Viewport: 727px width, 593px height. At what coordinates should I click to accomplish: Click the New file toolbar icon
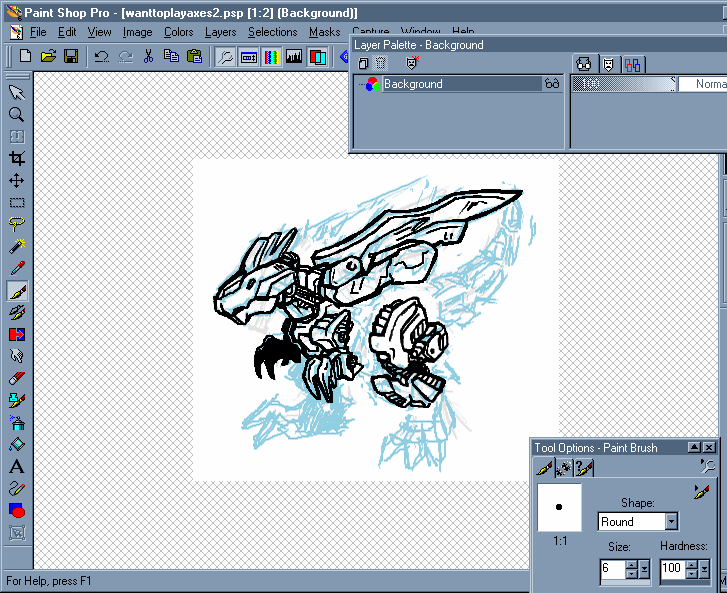26,57
